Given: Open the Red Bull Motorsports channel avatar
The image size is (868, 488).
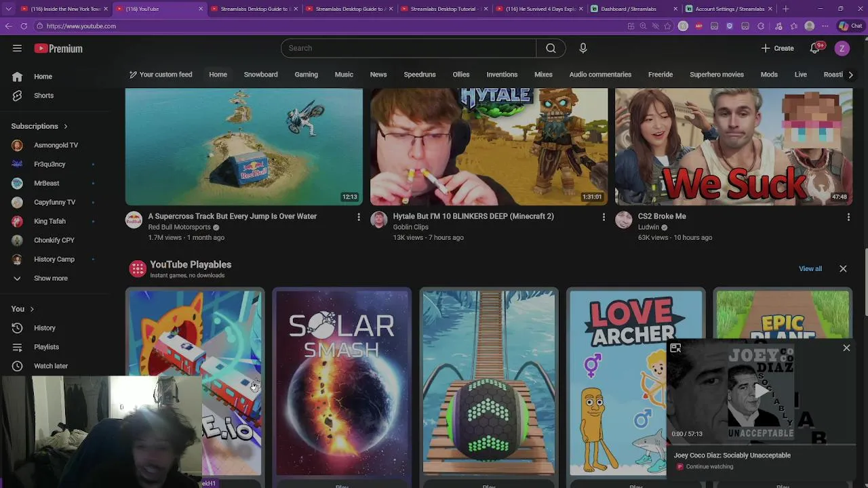Looking at the screenshot, I should coord(134,220).
